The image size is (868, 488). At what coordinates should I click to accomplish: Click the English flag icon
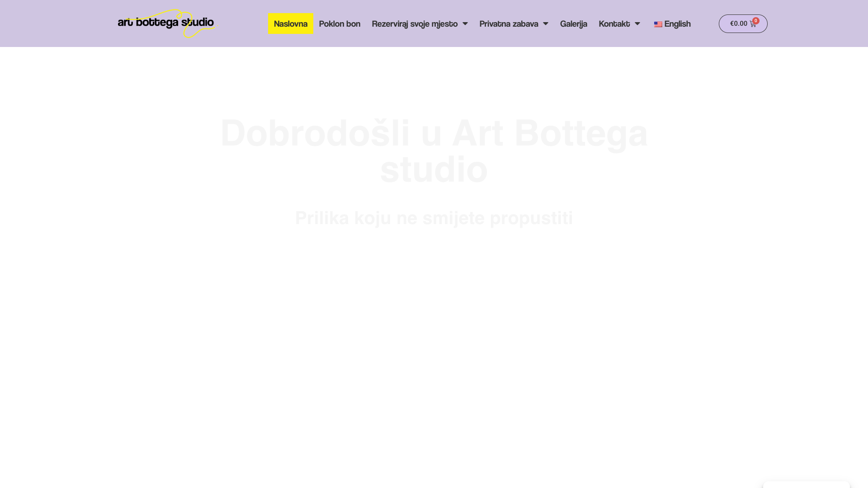tap(658, 24)
